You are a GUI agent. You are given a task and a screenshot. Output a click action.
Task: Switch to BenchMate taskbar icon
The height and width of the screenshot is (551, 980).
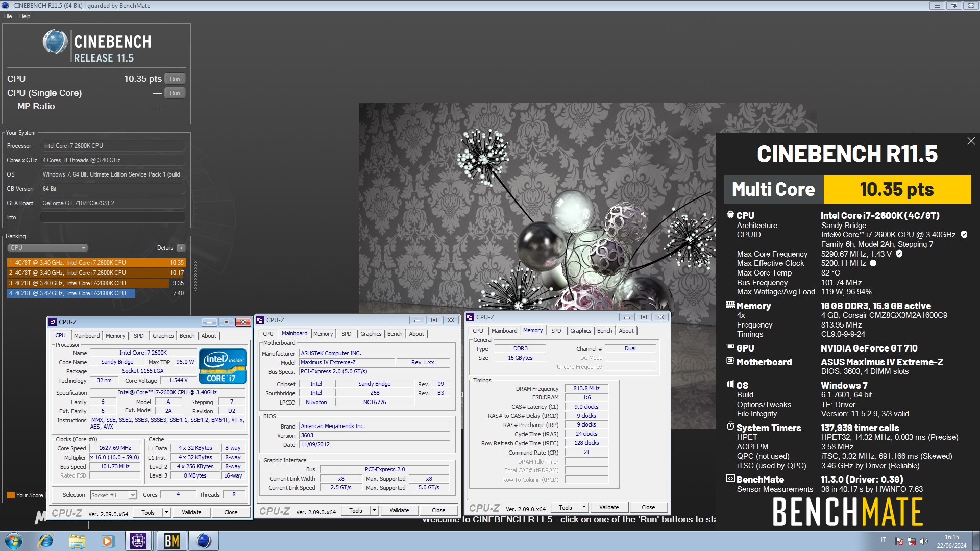click(171, 541)
